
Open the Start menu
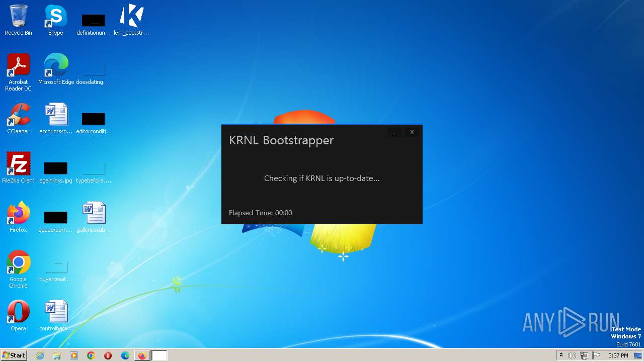coord(14,355)
